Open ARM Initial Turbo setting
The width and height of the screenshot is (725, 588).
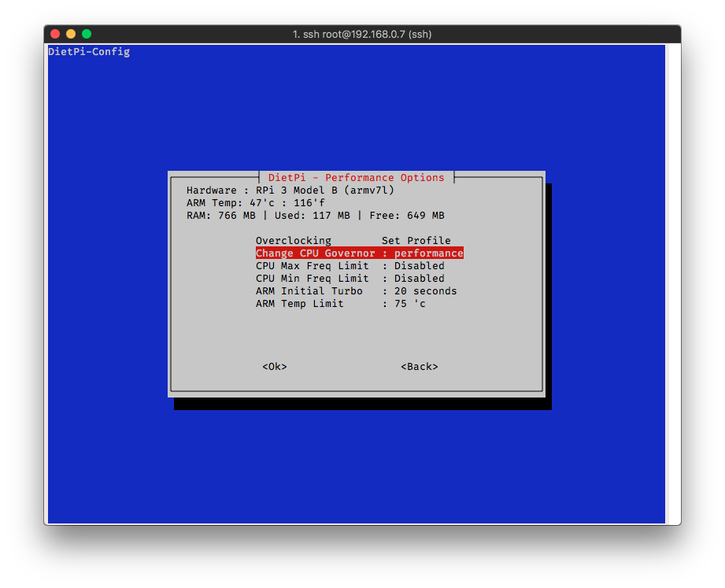pyautogui.click(x=356, y=290)
